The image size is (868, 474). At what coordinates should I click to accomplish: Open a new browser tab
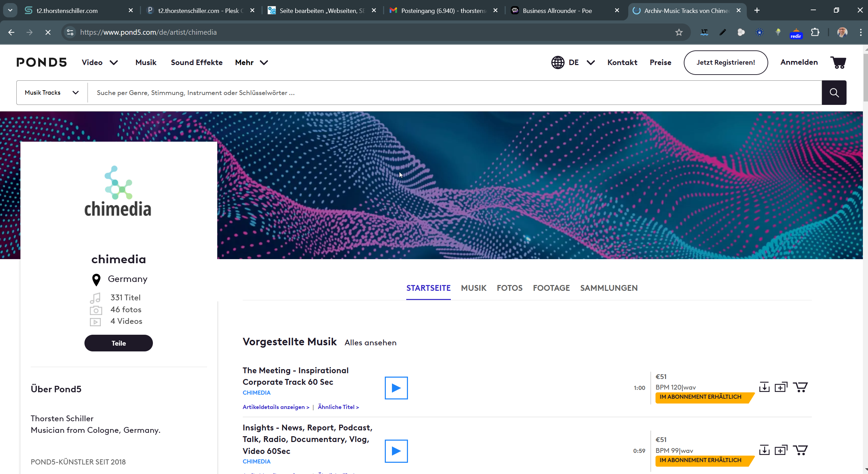point(757,11)
